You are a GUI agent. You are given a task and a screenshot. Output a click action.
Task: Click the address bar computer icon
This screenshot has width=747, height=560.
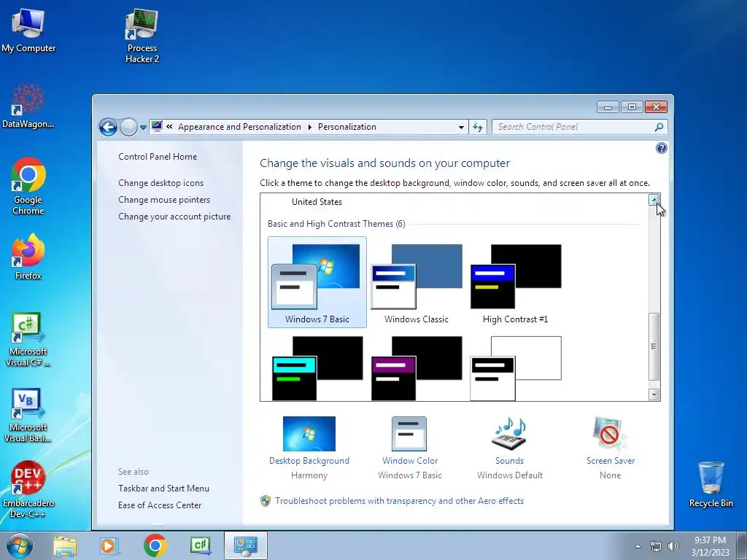pos(157,126)
